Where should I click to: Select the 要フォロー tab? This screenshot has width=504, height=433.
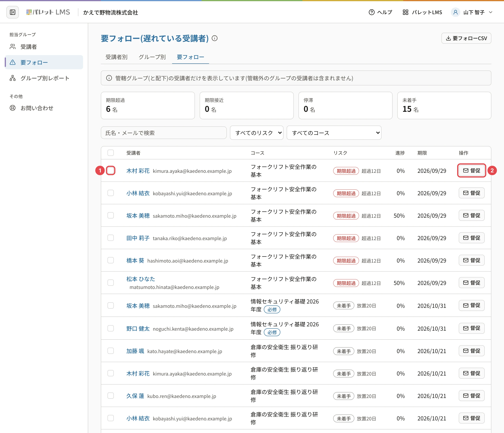tap(190, 57)
